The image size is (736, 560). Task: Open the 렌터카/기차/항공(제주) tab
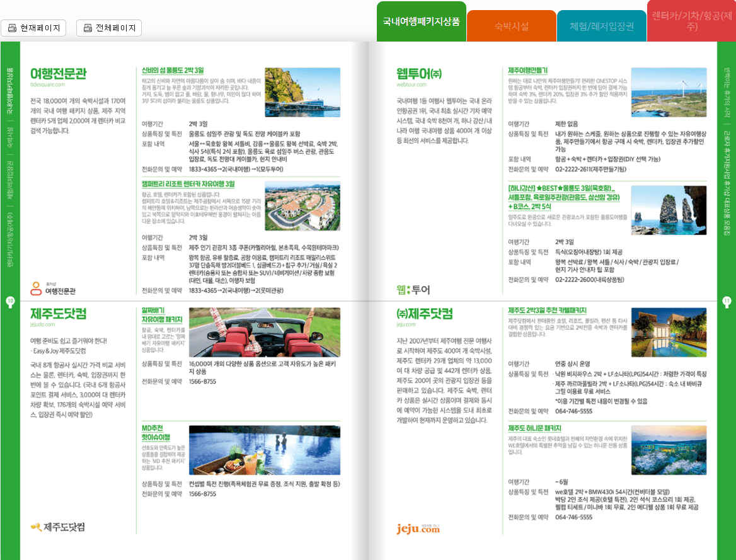coord(691,21)
